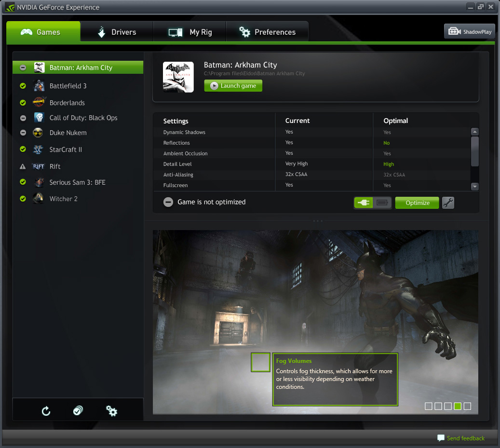Select Borderlands in the games list
The image size is (500, 448).
coord(78,103)
